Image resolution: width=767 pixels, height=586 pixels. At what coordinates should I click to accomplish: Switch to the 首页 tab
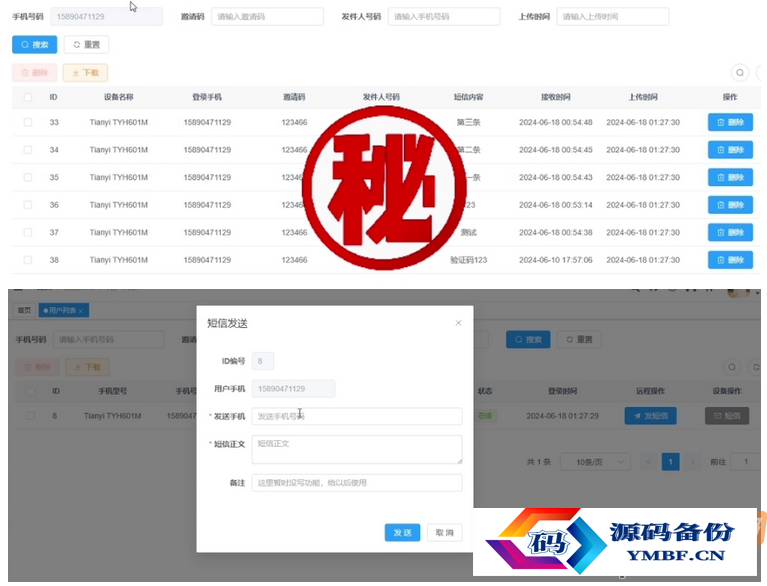pyautogui.click(x=24, y=311)
